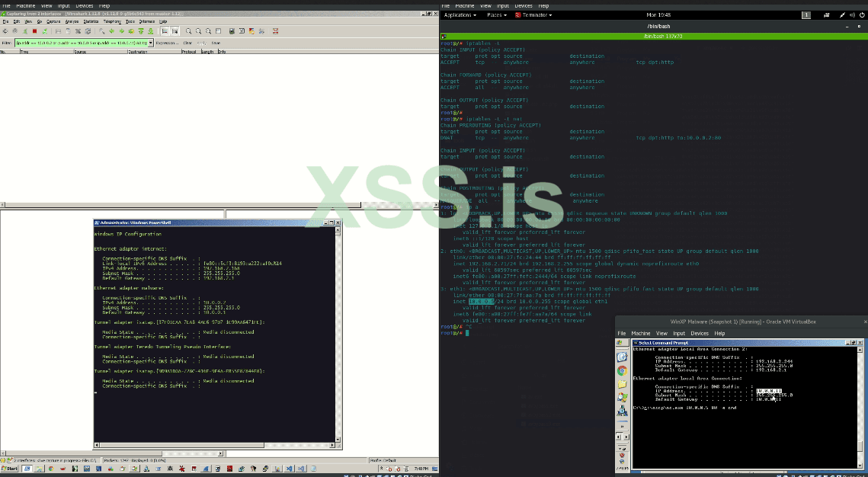Save capture file icon in Wireshark toolbar
This screenshot has width=868, height=477.
(x=68, y=31)
